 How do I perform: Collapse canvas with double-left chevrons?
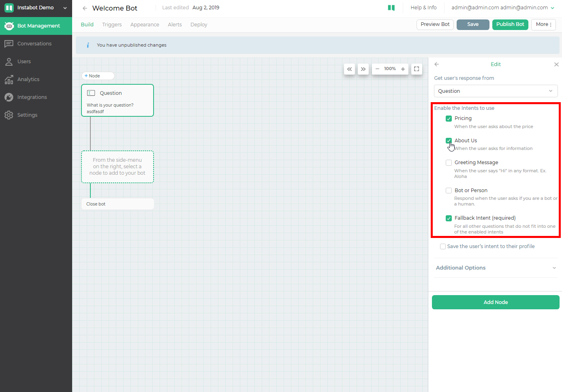tap(350, 69)
